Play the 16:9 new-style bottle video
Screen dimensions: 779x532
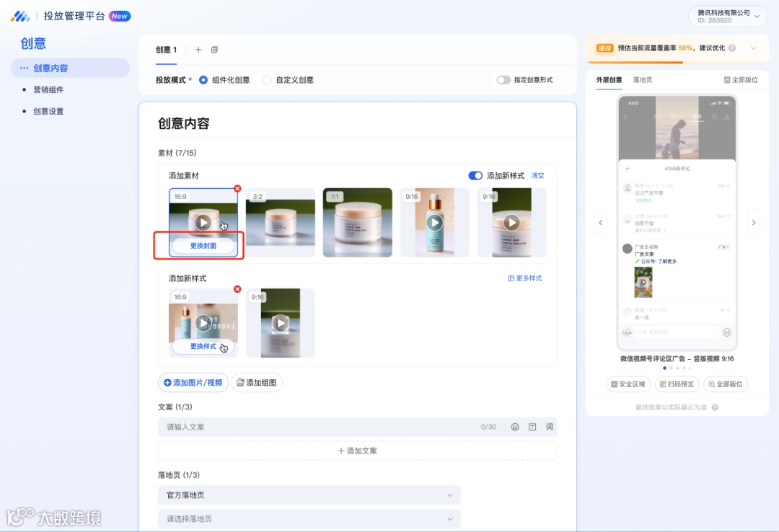[203, 323]
